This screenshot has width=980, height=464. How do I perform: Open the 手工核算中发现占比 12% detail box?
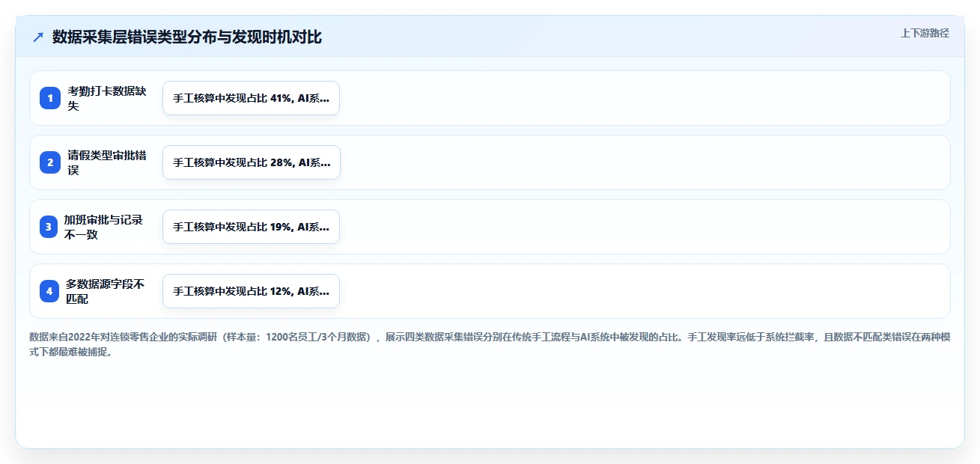(x=251, y=291)
